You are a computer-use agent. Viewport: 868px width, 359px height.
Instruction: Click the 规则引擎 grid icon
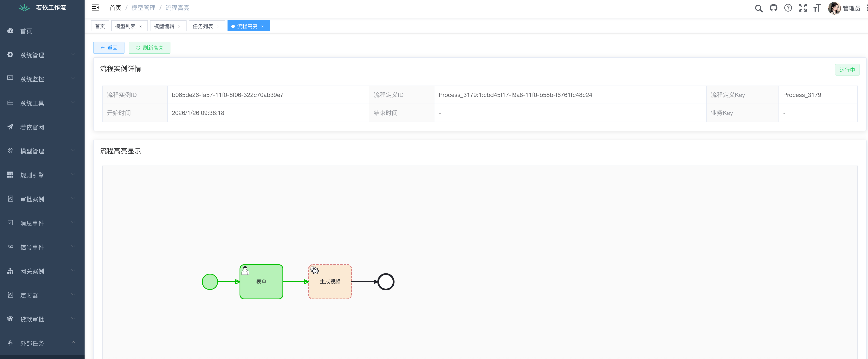11,175
